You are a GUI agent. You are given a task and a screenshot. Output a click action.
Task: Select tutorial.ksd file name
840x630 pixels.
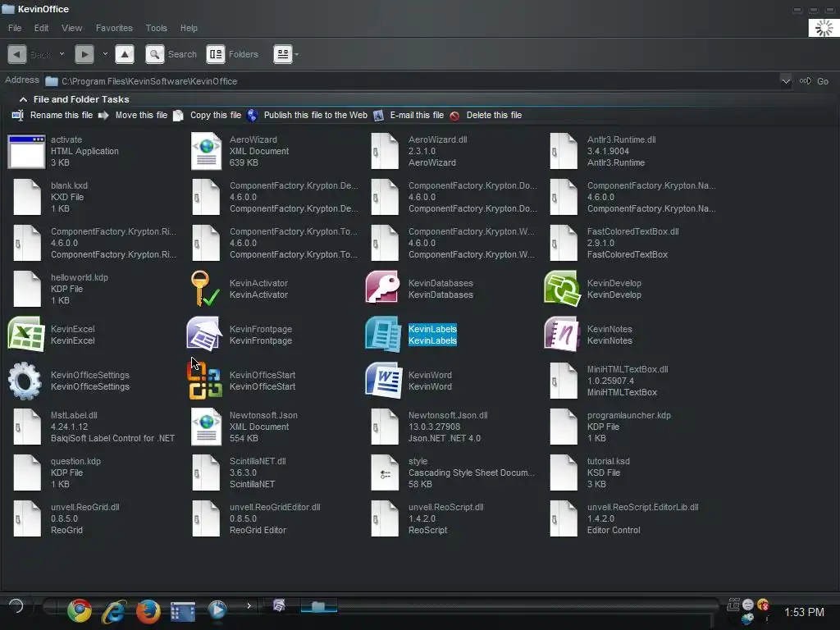608,461
